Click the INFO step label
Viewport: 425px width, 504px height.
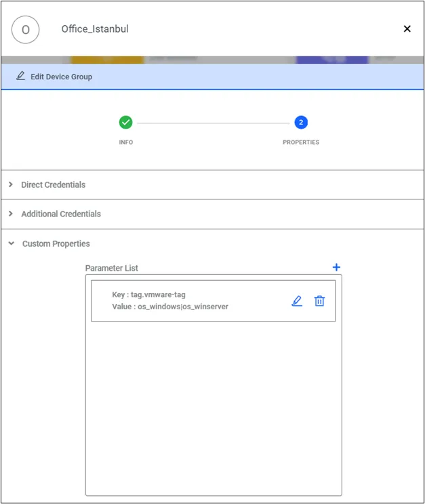click(126, 142)
